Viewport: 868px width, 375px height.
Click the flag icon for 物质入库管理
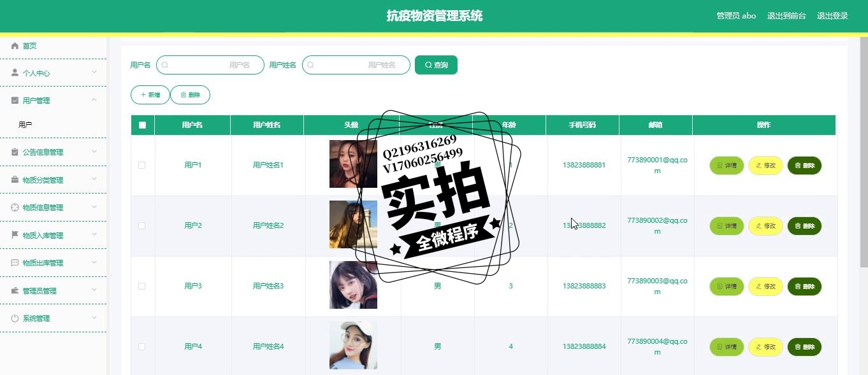click(15, 235)
